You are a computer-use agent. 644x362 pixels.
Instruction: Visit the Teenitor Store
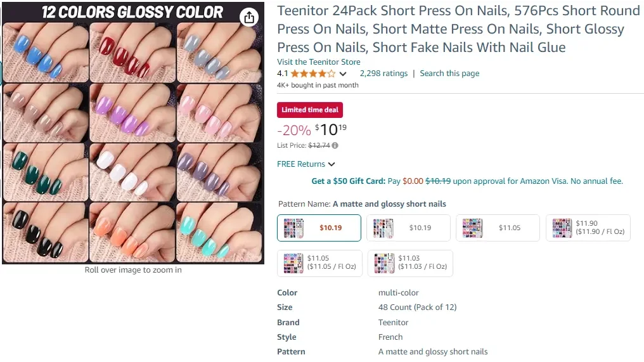318,62
